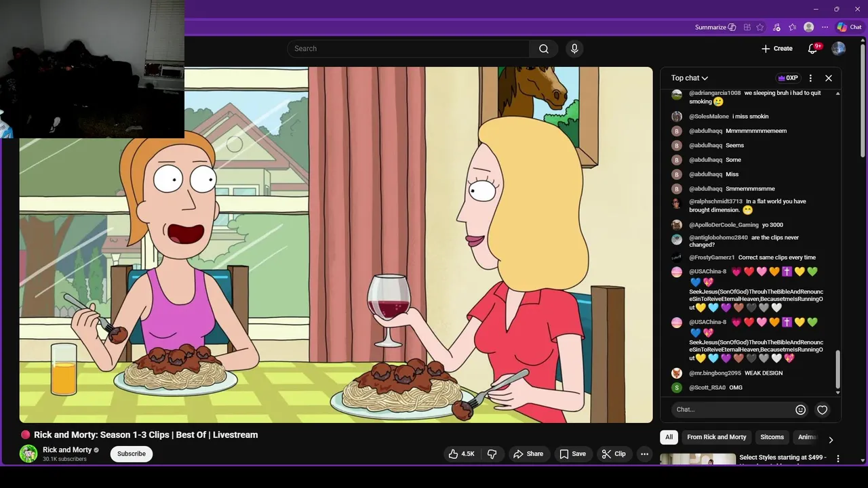Start voice search with microphone icon

coord(574,49)
